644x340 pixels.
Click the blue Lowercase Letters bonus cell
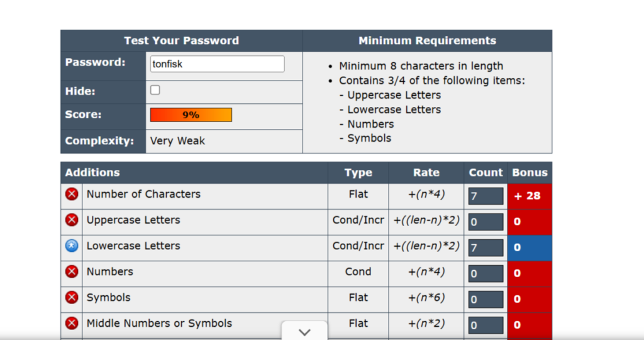[x=530, y=248]
